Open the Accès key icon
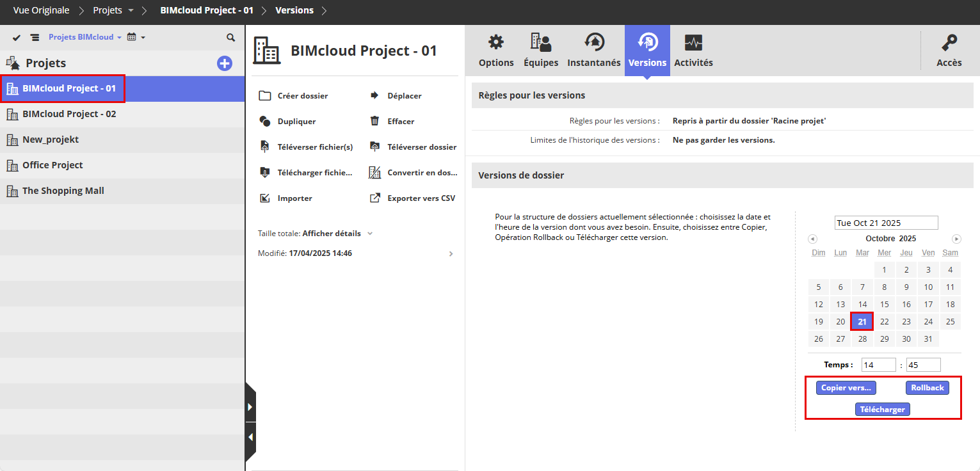 (x=949, y=43)
